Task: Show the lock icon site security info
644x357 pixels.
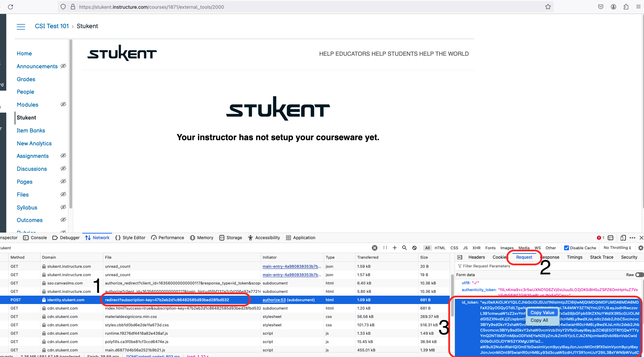Action: [x=73, y=7]
